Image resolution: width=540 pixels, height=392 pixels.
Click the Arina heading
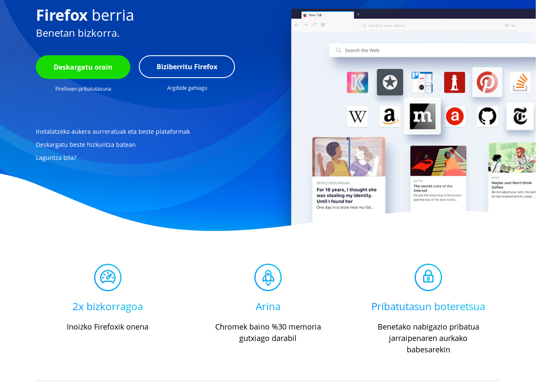268,306
